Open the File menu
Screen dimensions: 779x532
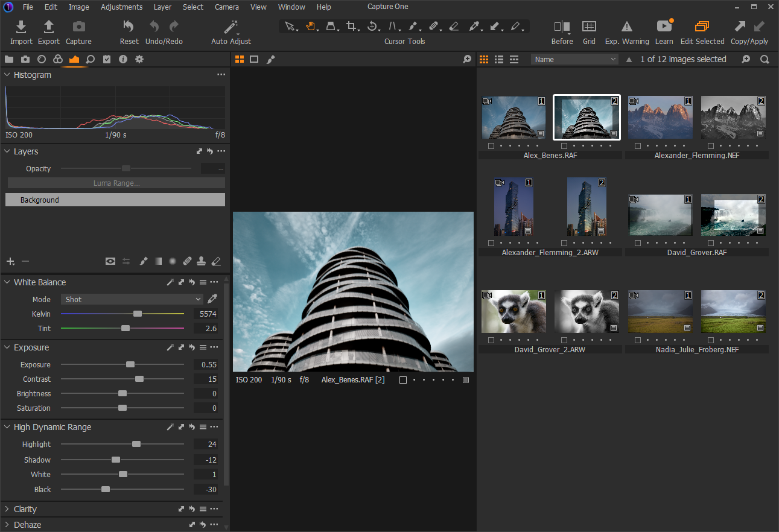tap(28, 7)
